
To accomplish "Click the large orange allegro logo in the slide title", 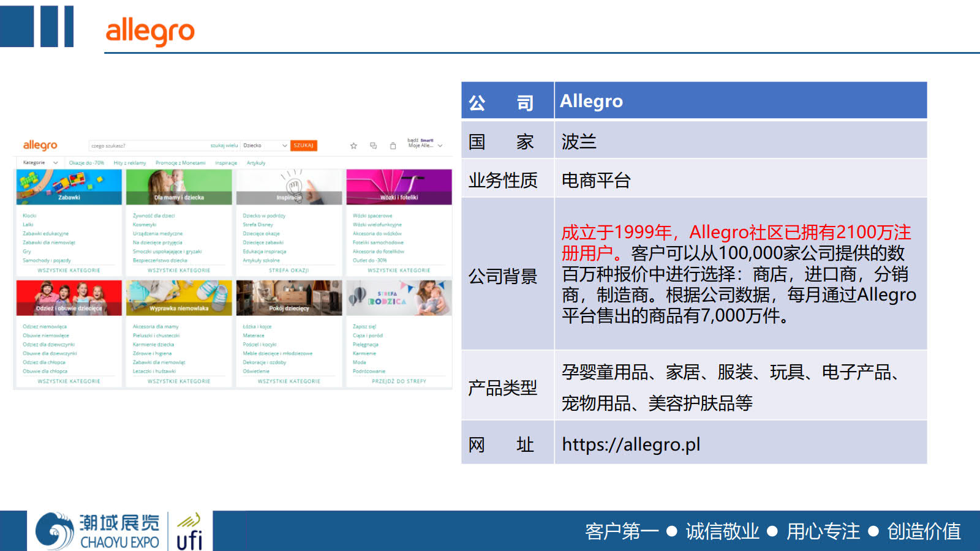I will 150,31.
